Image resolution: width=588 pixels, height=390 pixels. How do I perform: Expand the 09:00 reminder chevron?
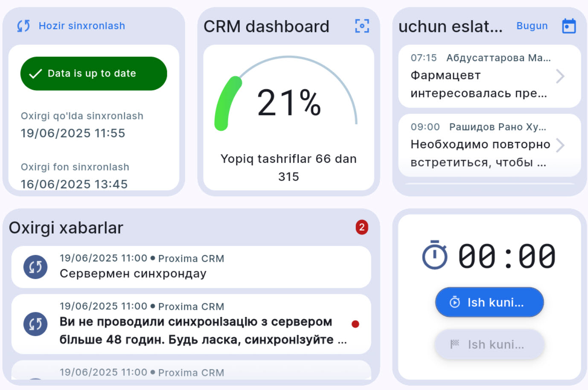[x=560, y=145]
